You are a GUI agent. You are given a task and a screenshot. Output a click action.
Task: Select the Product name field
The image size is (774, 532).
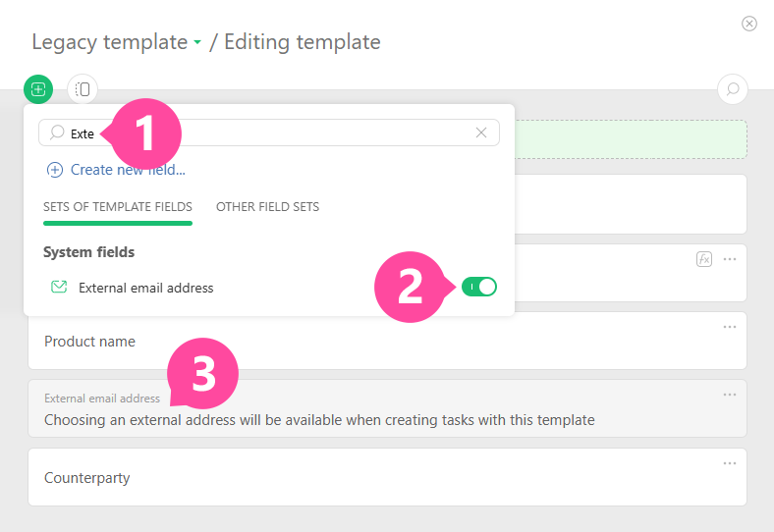point(90,342)
